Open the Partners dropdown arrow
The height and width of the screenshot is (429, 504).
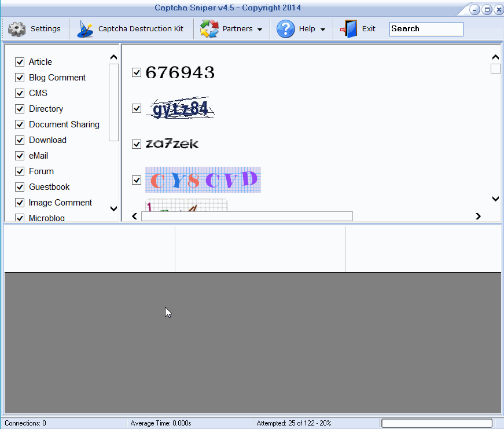coord(259,28)
